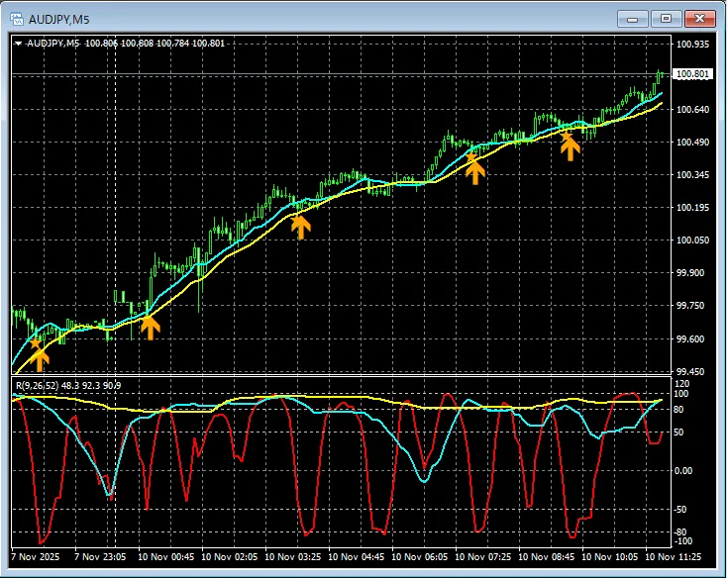Click the 99.450 price scale label
Screen dimensions: 728x578
(690, 371)
